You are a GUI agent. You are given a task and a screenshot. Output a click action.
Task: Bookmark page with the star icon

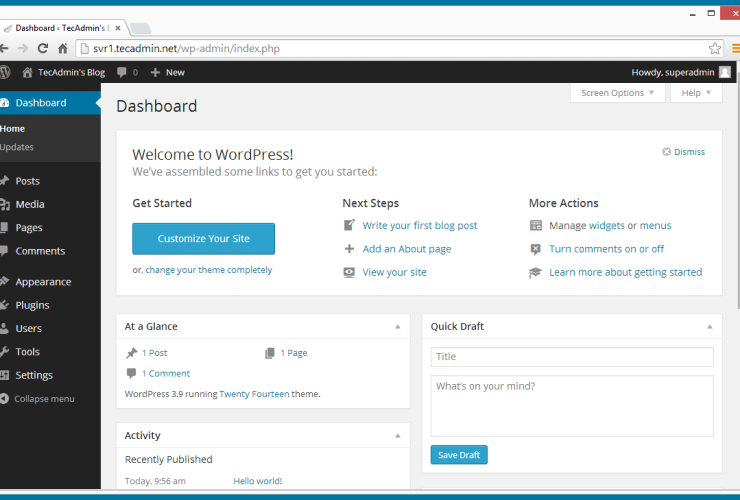tap(714, 48)
